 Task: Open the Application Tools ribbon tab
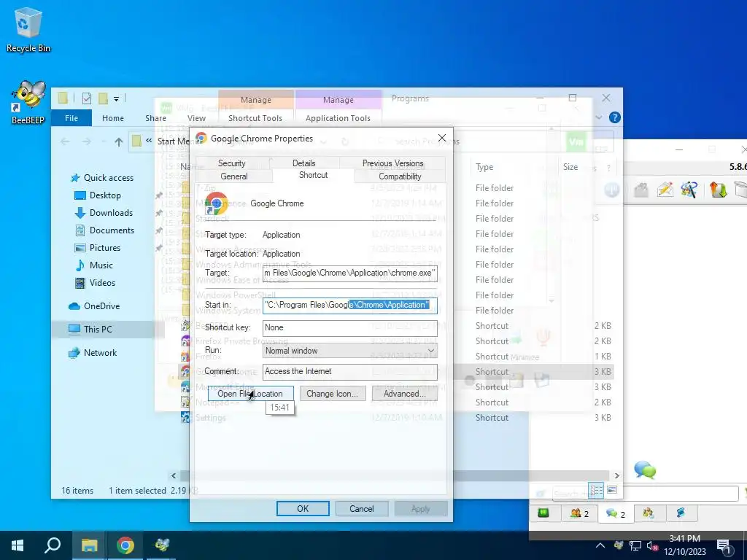pos(338,118)
